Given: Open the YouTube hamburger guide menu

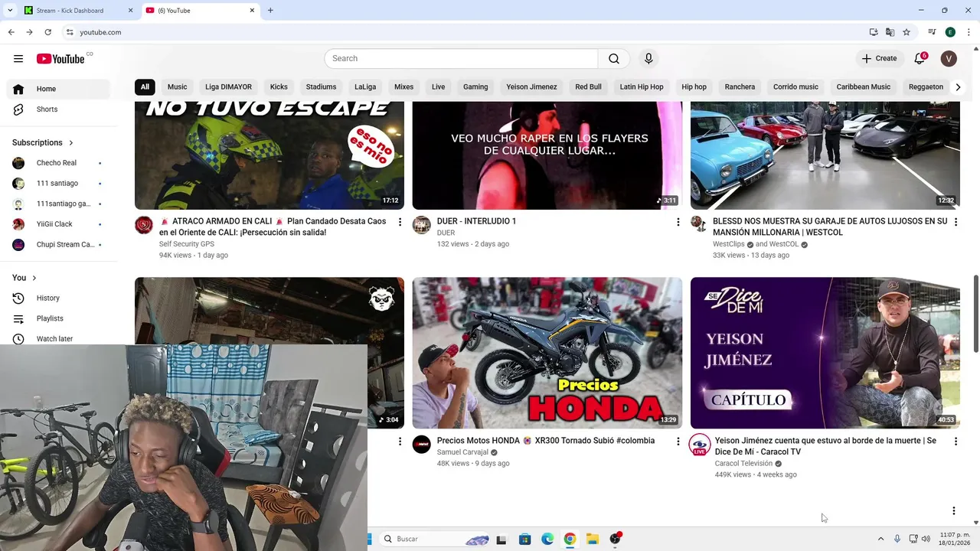Looking at the screenshot, I should [x=18, y=58].
